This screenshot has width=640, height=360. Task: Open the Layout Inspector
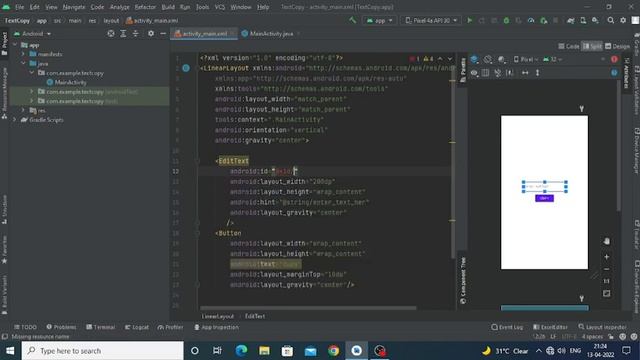[602, 327]
